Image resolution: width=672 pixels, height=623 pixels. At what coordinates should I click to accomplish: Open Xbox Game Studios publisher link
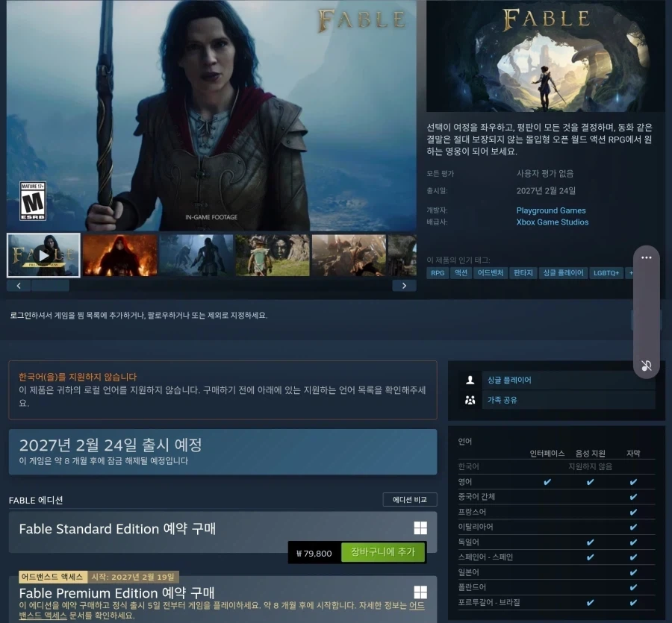click(x=552, y=222)
